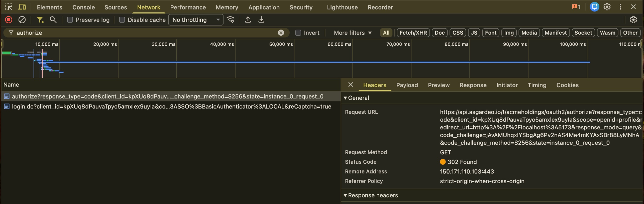
Task: Open DevTools settings gear
Action: (607, 7)
